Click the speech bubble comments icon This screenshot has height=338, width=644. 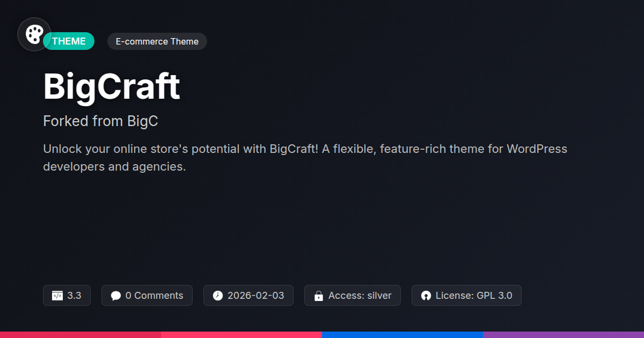point(115,296)
